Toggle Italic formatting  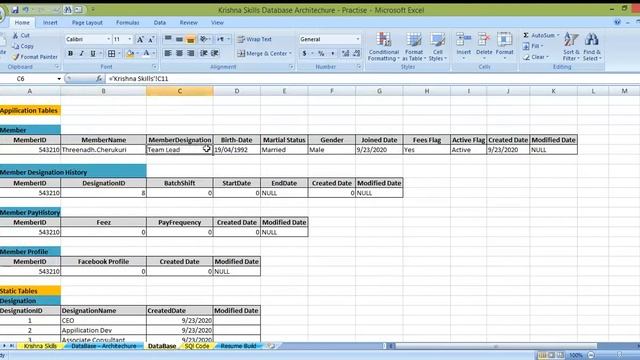coord(82,53)
